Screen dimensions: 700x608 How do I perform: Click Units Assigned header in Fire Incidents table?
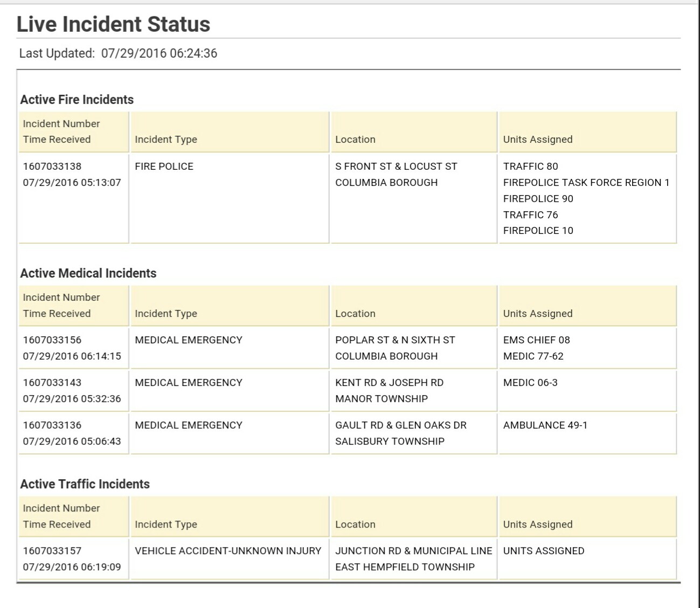click(538, 140)
